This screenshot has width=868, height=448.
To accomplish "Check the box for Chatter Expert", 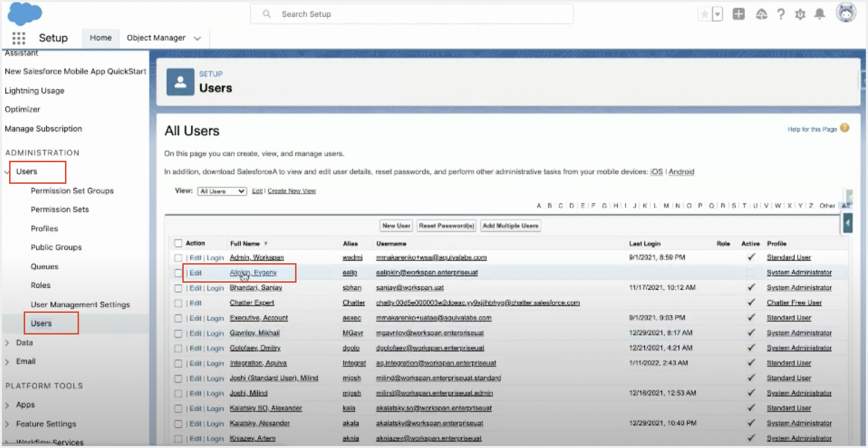I will (x=178, y=303).
